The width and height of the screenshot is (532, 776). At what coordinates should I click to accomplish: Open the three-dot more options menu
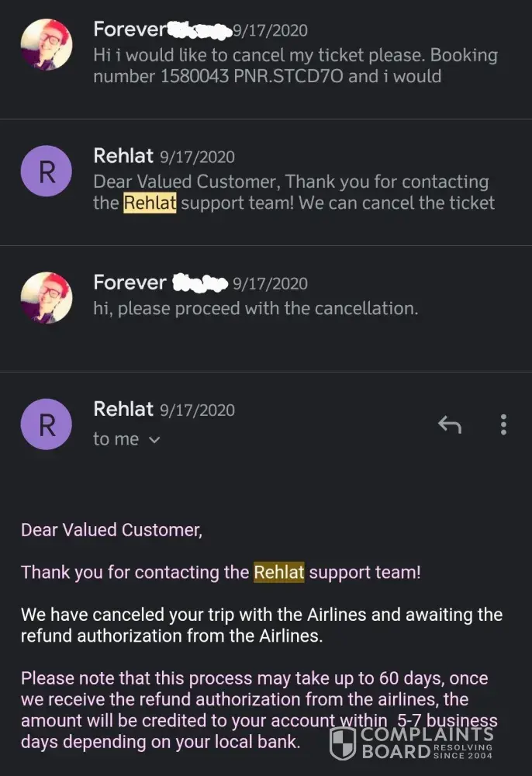504,424
